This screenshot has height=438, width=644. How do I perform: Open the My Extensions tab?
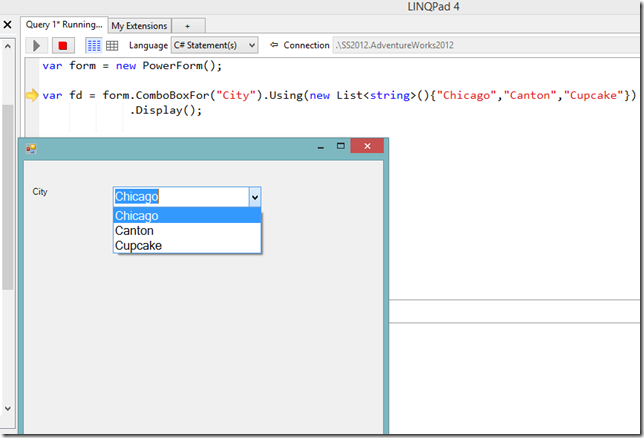(139, 25)
